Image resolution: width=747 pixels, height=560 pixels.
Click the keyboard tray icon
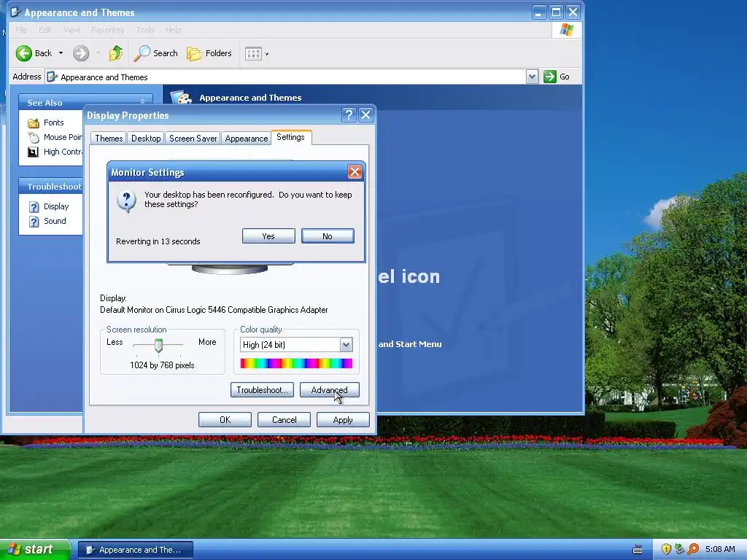coord(638,550)
